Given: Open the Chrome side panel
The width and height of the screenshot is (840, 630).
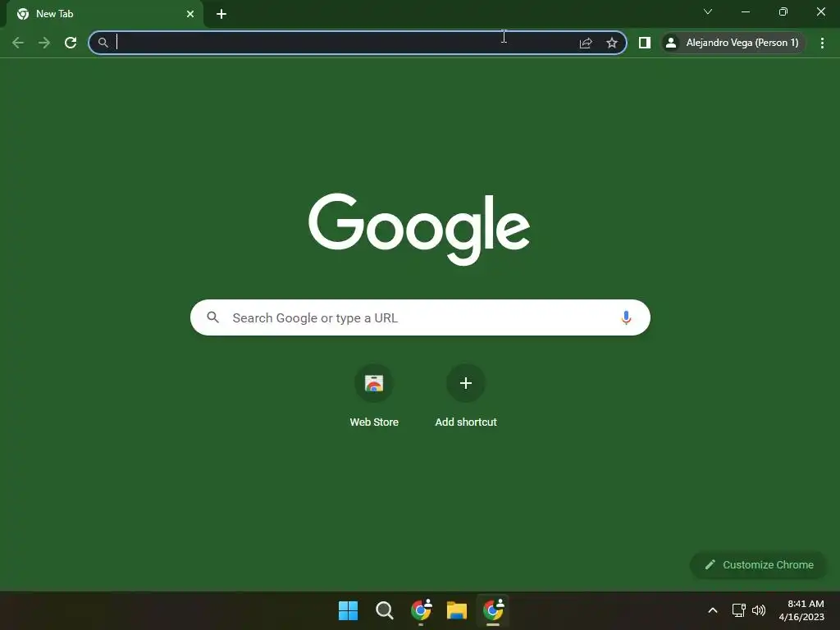Looking at the screenshot, I should point(645,43).
